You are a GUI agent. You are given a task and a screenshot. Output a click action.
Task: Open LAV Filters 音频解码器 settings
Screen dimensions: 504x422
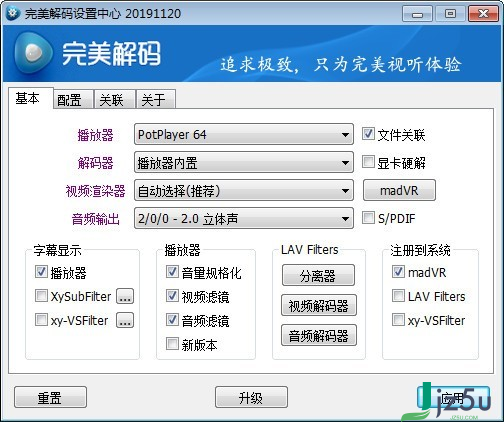coord(319,335)
